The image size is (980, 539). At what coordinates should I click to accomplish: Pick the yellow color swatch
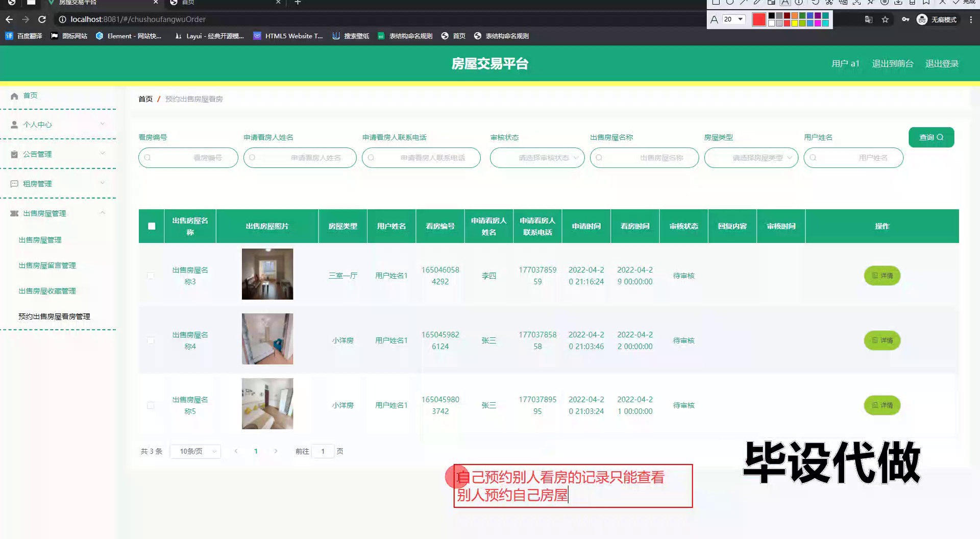(x=795, y=23)
